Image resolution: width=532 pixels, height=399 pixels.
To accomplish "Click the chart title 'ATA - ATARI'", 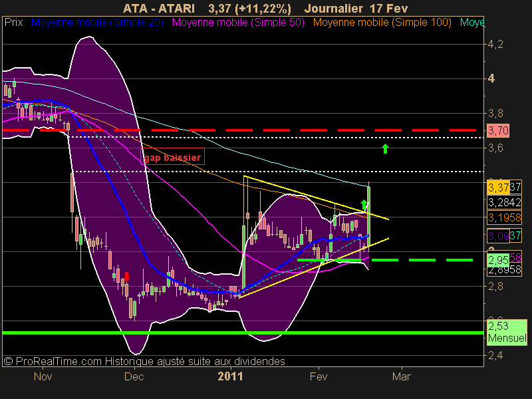I will 159,9.
